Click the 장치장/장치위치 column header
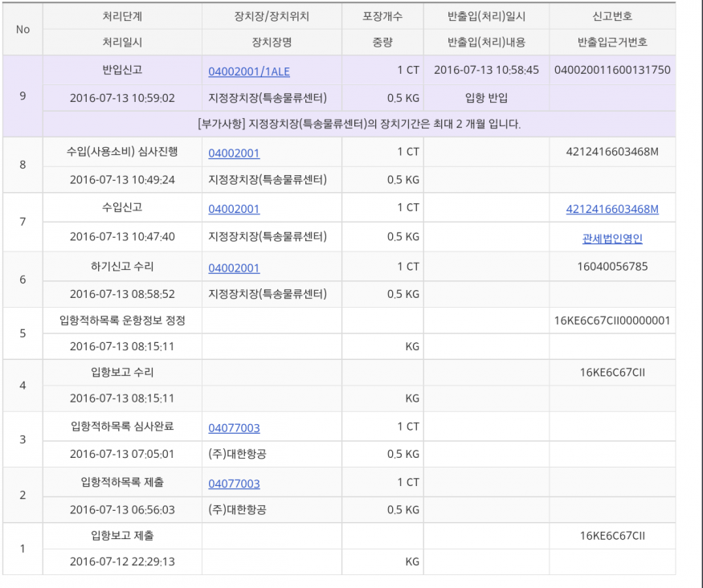This screenshot has width=703, height=588. point(272,17)
